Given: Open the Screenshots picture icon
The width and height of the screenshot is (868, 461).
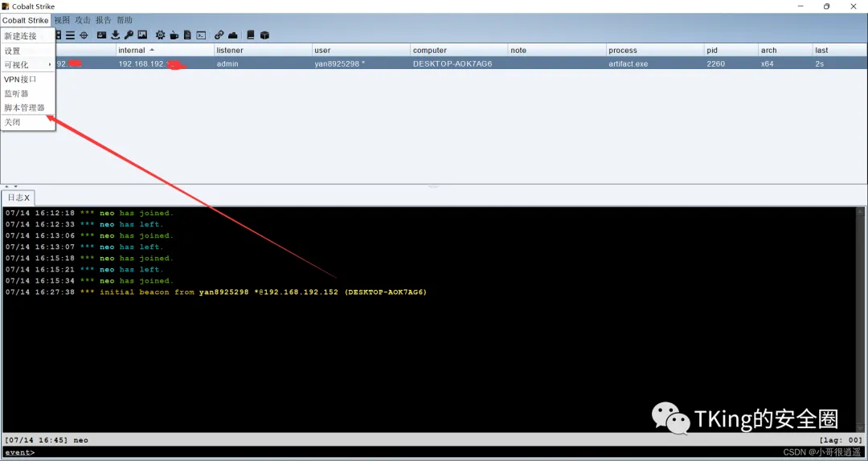Looking at the screenshot, I should pos(142,35).
